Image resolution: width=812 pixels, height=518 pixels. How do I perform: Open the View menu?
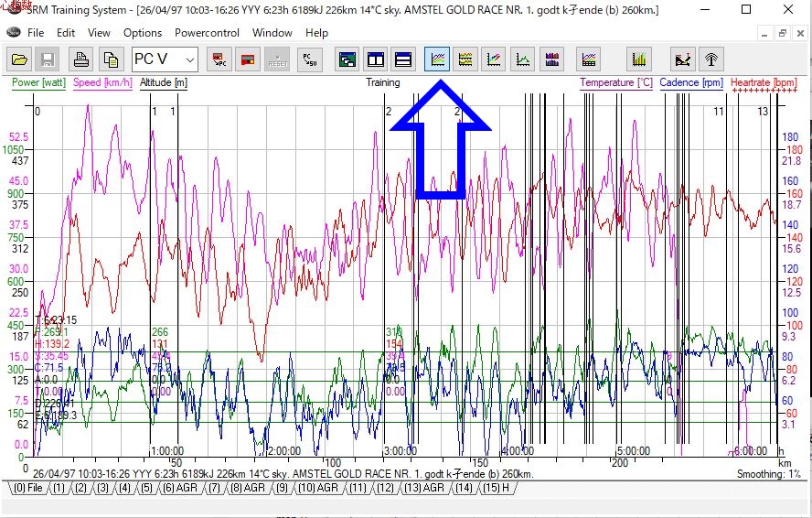(99, 33)
